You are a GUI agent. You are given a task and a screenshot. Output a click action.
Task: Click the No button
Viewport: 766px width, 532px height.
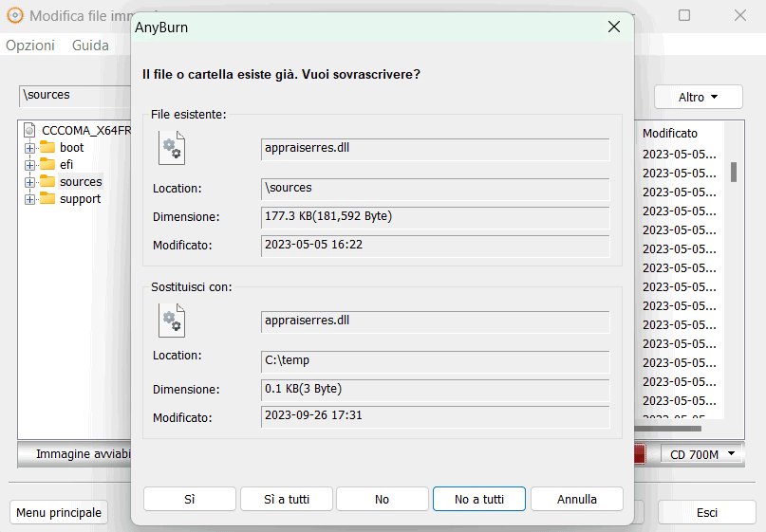(382, 499)
